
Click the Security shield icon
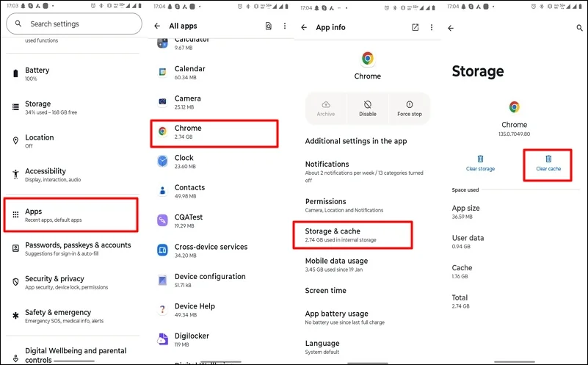point(15,282)
